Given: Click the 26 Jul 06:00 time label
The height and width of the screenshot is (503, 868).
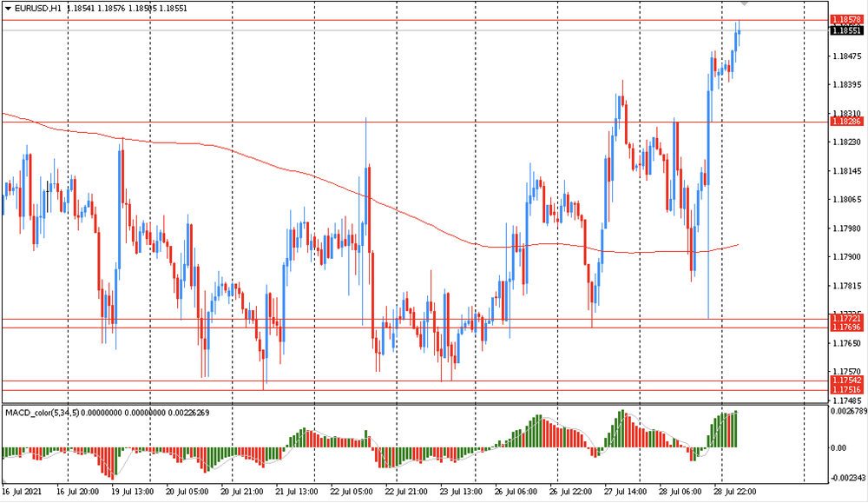Looking at the screenshot, I should [x=516, y=492].
